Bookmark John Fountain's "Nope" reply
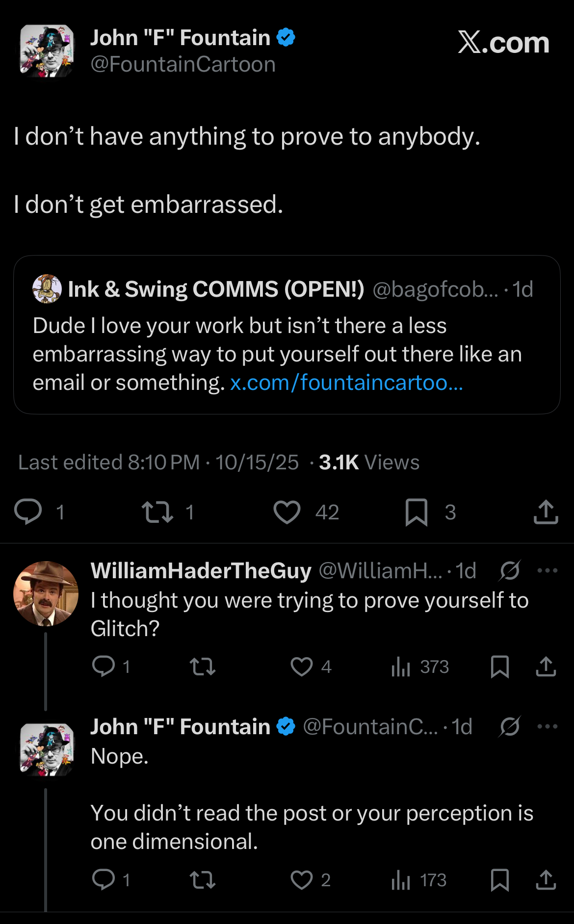Viewport: 574px width, 924px height. coord(500,880)
